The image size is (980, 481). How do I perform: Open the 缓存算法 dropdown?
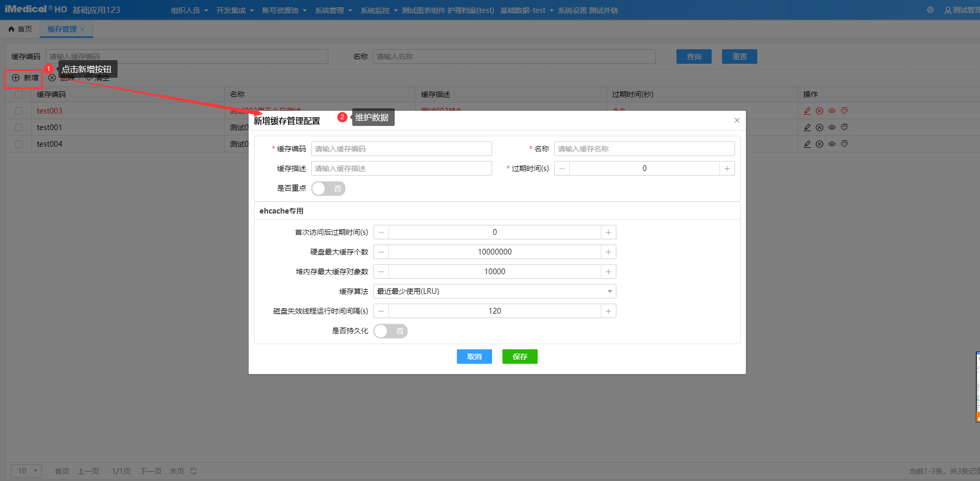tap(495, 291)
